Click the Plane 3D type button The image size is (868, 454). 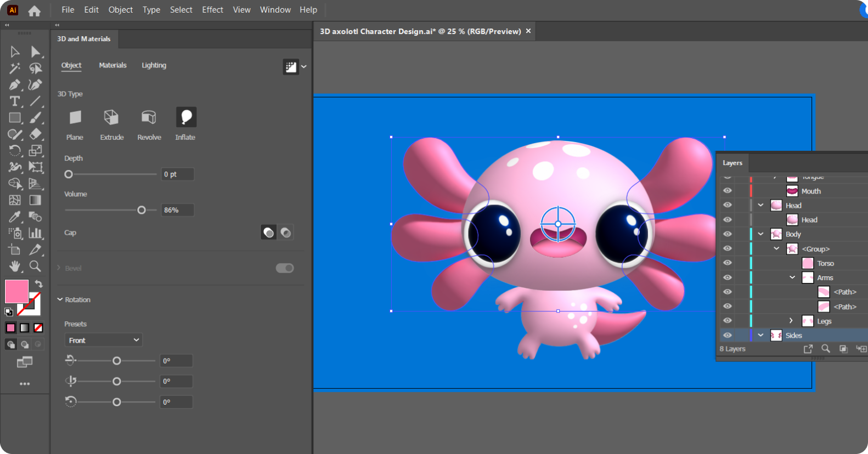click(x=75, y=117)
